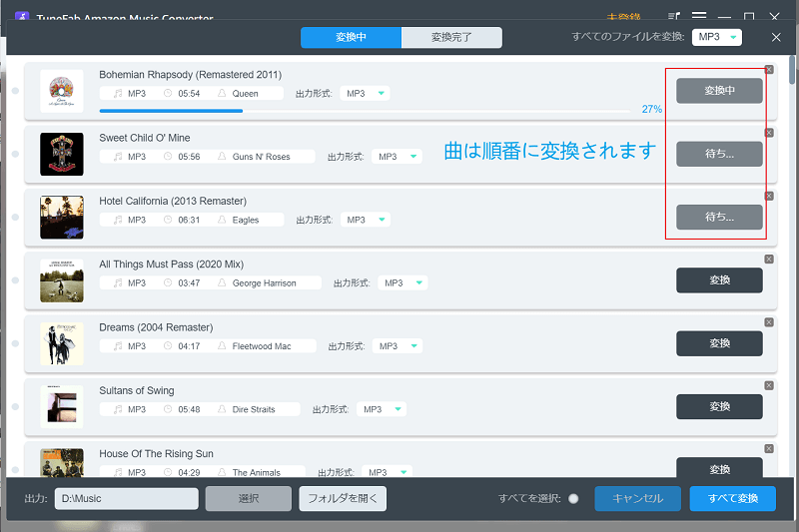
Task: Click the Bohemian Rhapsody conversion progress bar
Action: pos(365,111)
